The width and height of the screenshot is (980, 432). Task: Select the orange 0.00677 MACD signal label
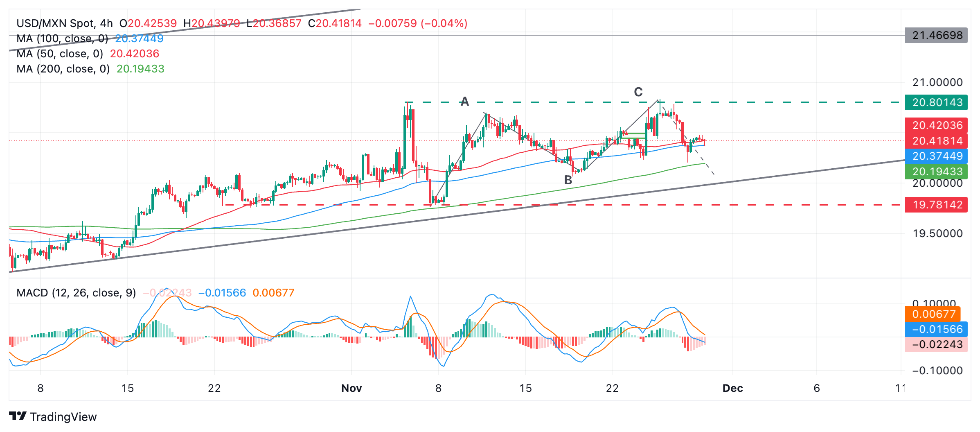tap(933, 314)
